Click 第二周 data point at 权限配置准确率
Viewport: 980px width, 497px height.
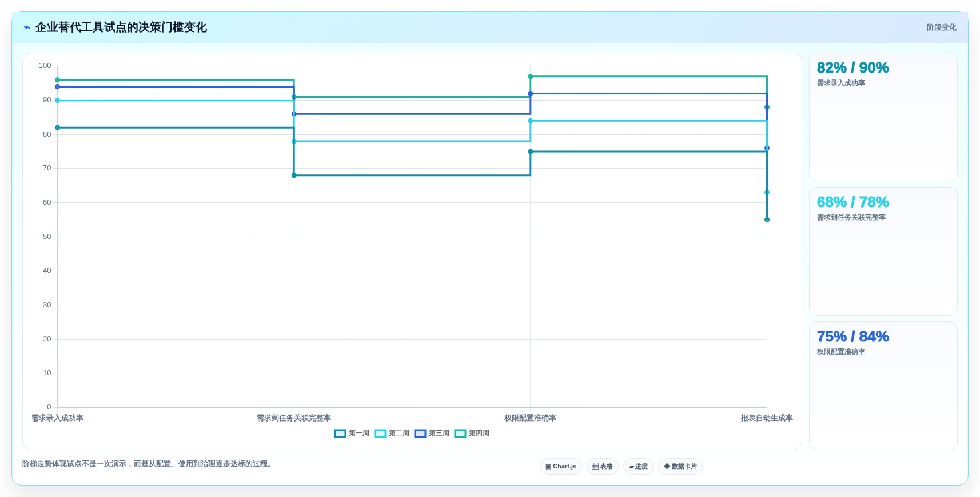click(x=531, y=121)
